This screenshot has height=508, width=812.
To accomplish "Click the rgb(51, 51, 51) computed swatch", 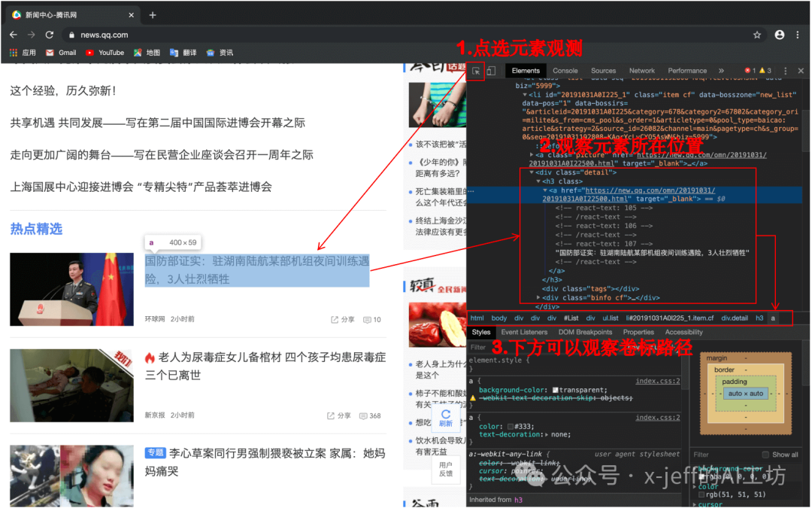I will point(701,495).
